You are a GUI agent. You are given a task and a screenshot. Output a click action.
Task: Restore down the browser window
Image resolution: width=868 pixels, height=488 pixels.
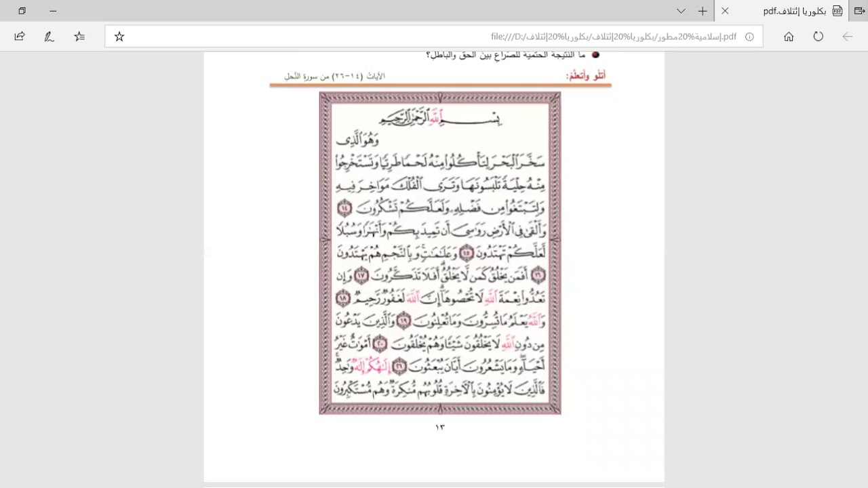coord(22,11)
